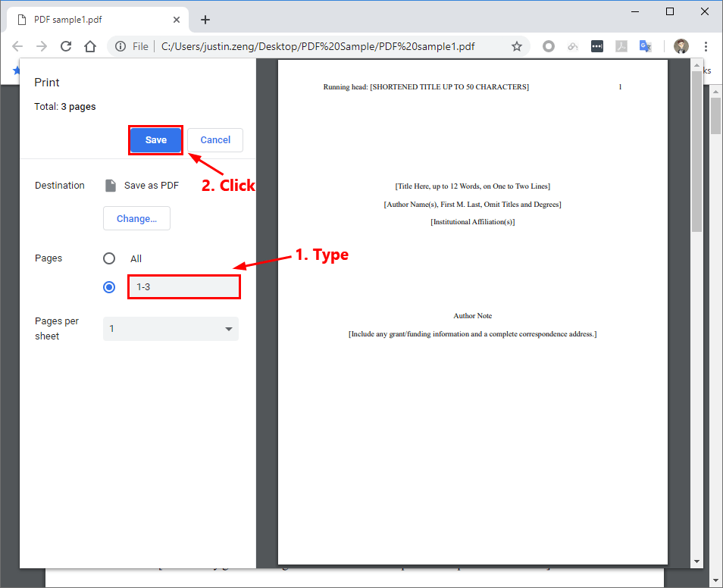Change the print destination
This screenshot has height=588, width=723.
coord(136,218)
